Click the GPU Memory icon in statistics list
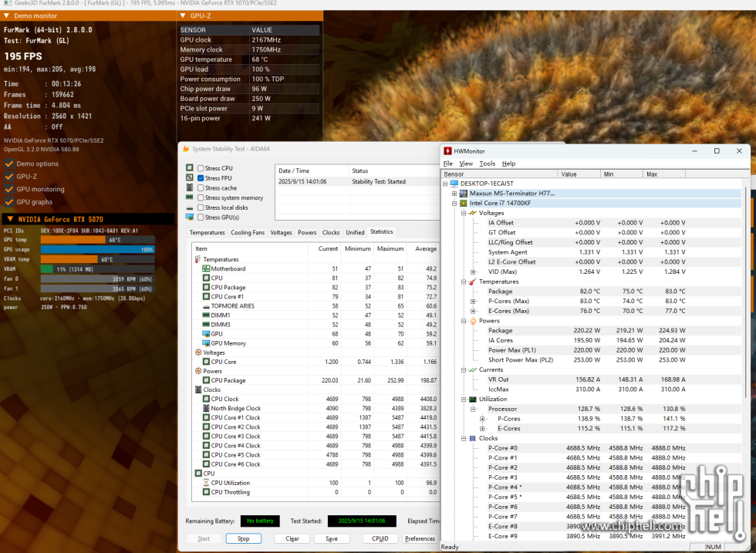This screenshot has height=553, width=756. pyautogui.click(x=206, y=343)
